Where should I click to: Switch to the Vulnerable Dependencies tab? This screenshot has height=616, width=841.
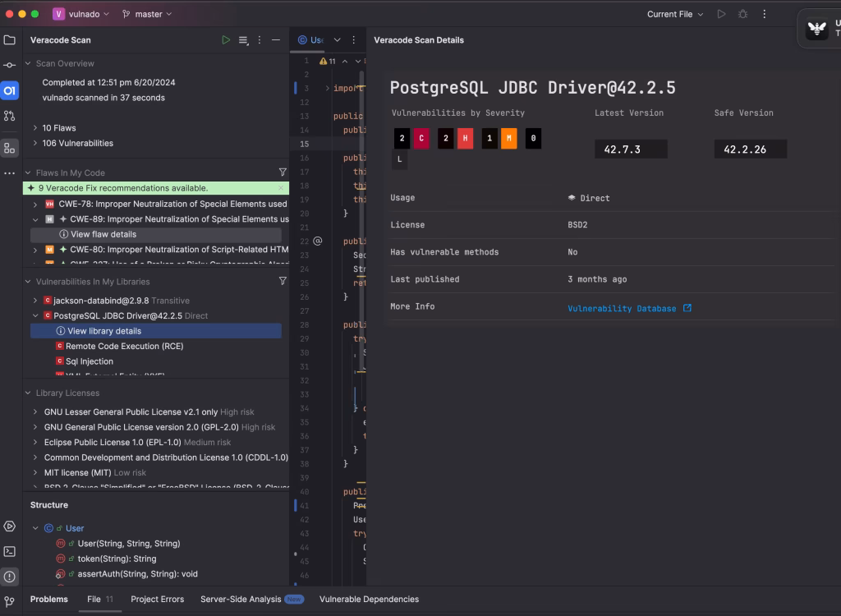(x=369, y=599)
